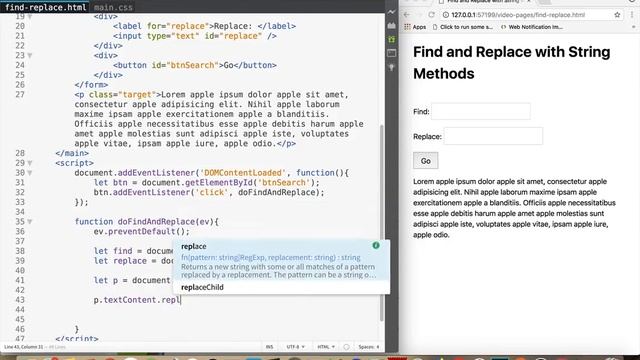The height and width of the screenshot is (360, 640).
Task: Click the Lorem apple ipsum paragraph on the web page
Action: 514,208
